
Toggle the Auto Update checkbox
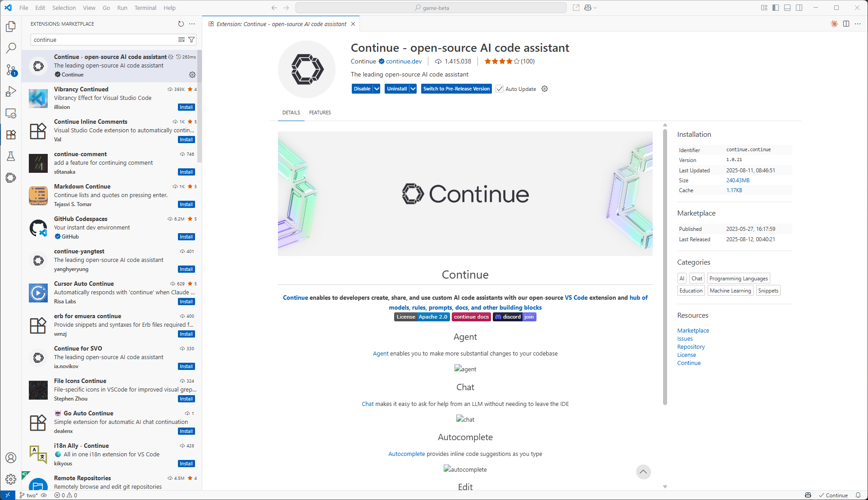point(500,89)
